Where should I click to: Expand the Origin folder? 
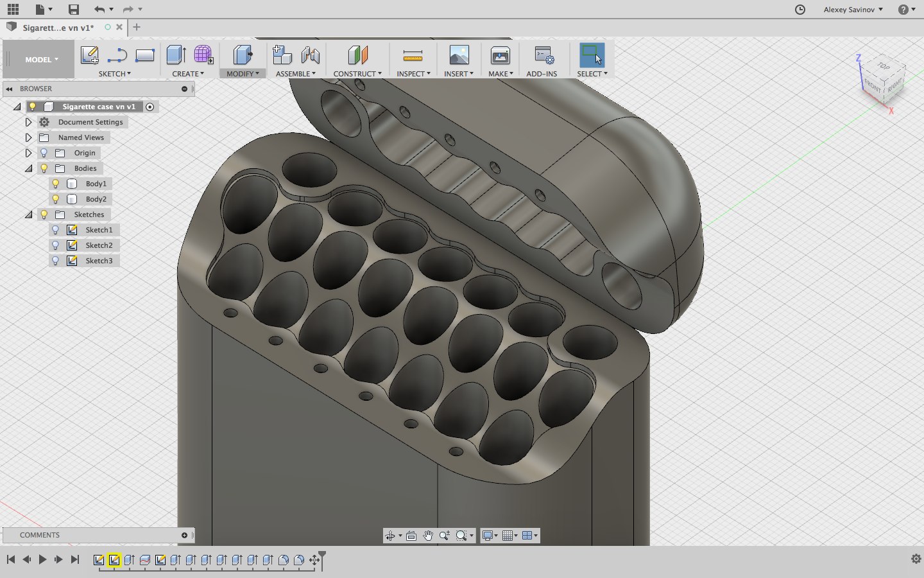[x=28, y=153]
